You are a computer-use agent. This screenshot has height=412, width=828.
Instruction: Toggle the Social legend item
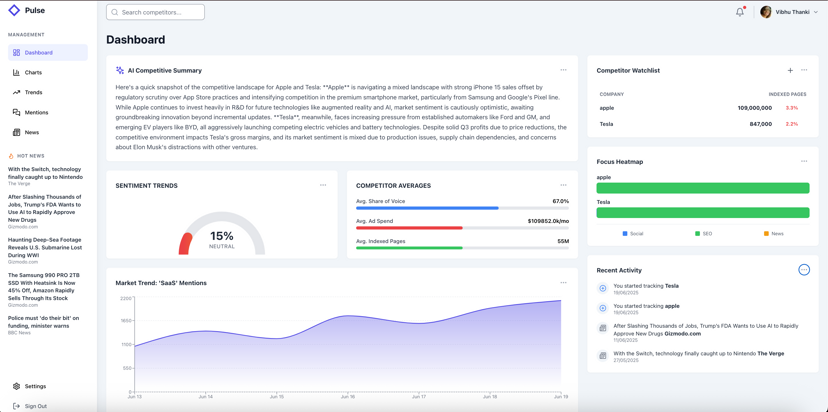click(633, 233)
